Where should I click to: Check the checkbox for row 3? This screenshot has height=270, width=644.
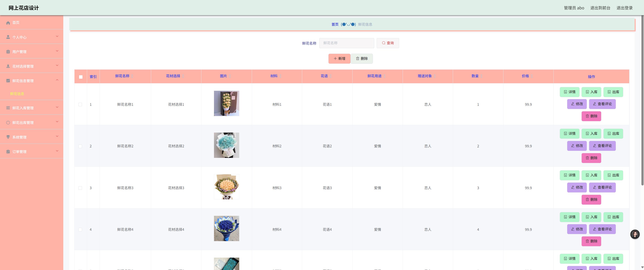80,188
